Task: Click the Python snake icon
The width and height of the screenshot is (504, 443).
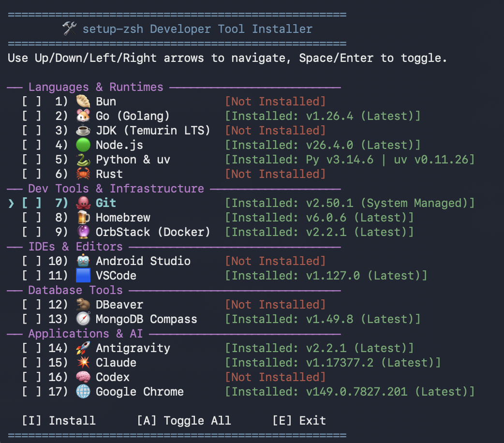Action: point(83,160)
